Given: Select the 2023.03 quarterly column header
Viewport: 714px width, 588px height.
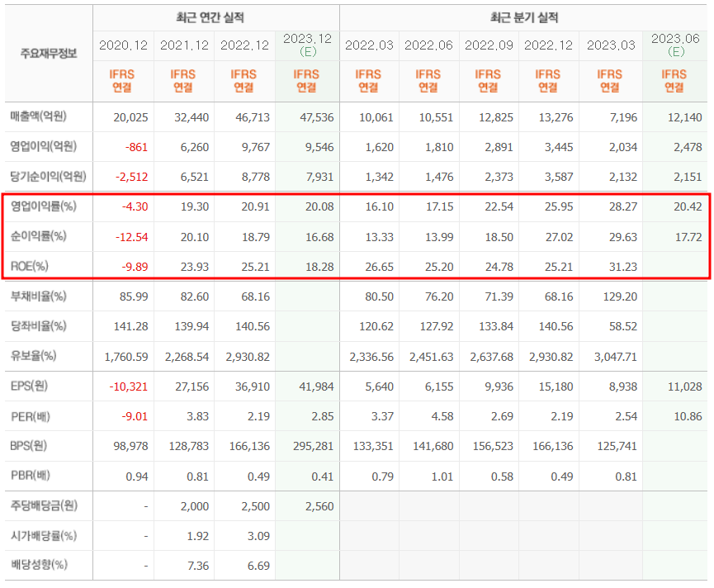Looking at the screenshot, I should point(611,45).
